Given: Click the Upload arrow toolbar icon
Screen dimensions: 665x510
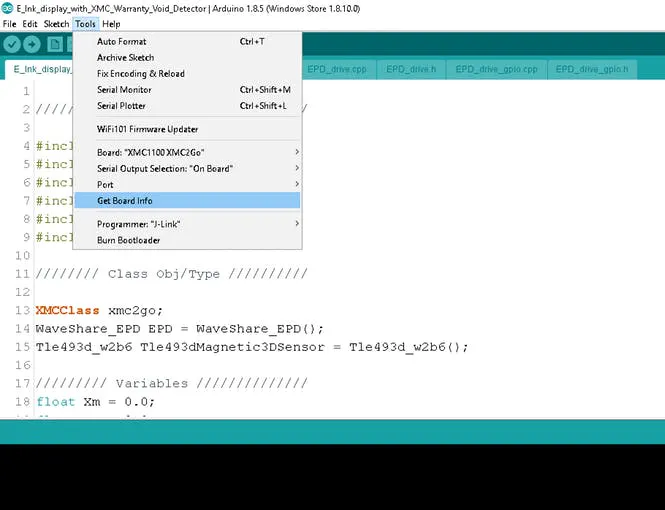Looking at the screenshot, I should (x=32, y=44).
